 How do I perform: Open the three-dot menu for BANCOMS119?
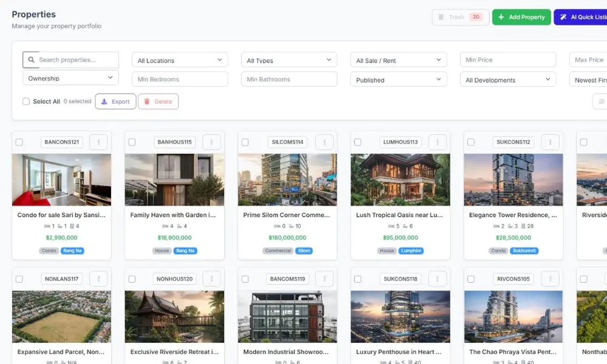[x=324, y=278]
